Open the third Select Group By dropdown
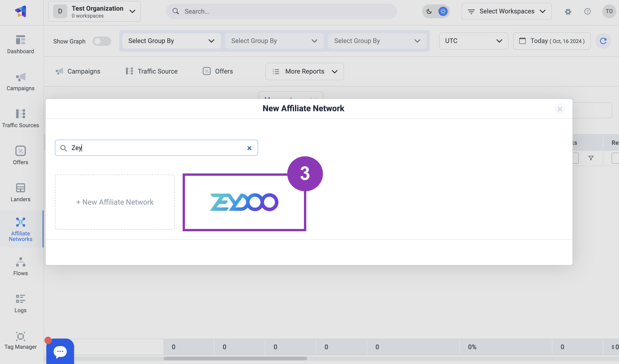The width and height of the screenshot is (619, 364). click(377, 41)
